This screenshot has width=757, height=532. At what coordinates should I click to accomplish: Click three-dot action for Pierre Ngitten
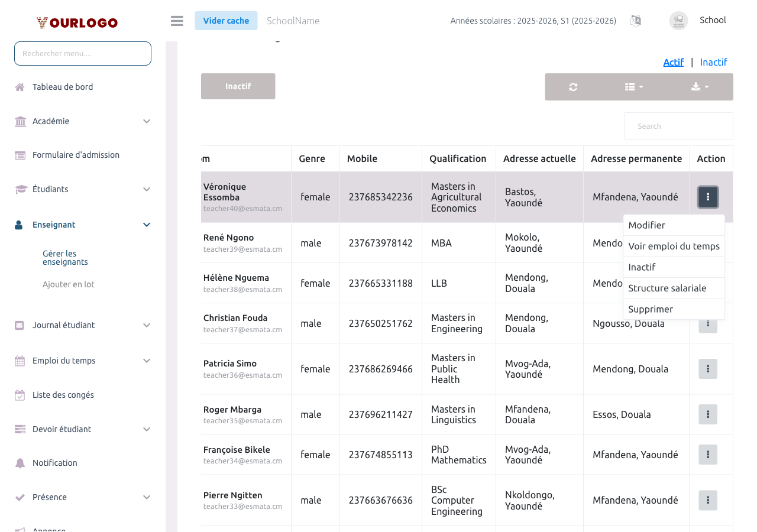pyautogui.click(x=708, y=500)
